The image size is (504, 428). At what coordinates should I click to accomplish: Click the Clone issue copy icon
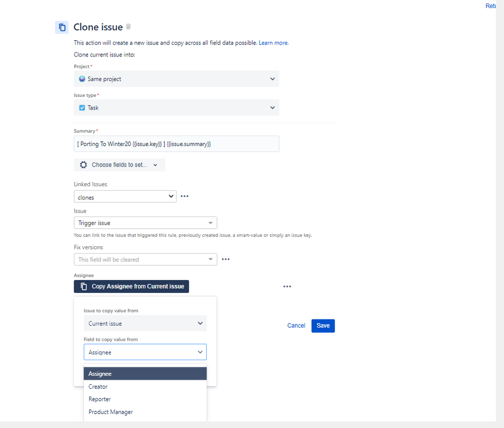[62, 27]
